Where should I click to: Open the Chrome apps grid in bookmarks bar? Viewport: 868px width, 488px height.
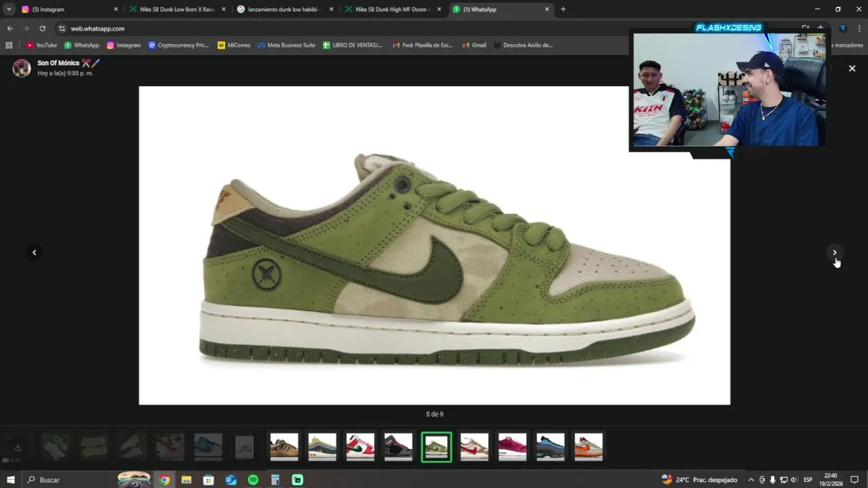click(x=9, y=45)
